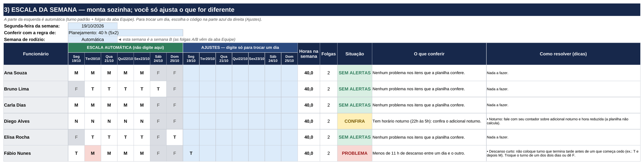
Task: Select the CONFIRA status for Diego Alves
Action: coord(354,121)
